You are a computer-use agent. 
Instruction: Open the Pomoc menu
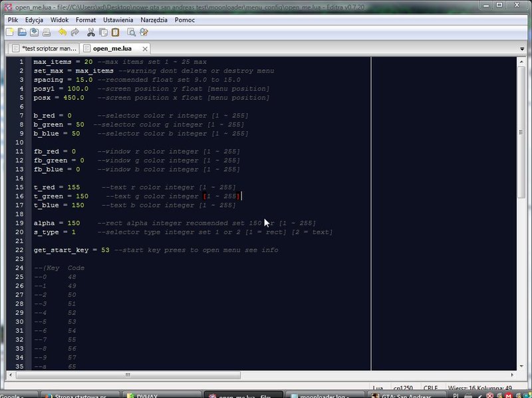point(185,20)
